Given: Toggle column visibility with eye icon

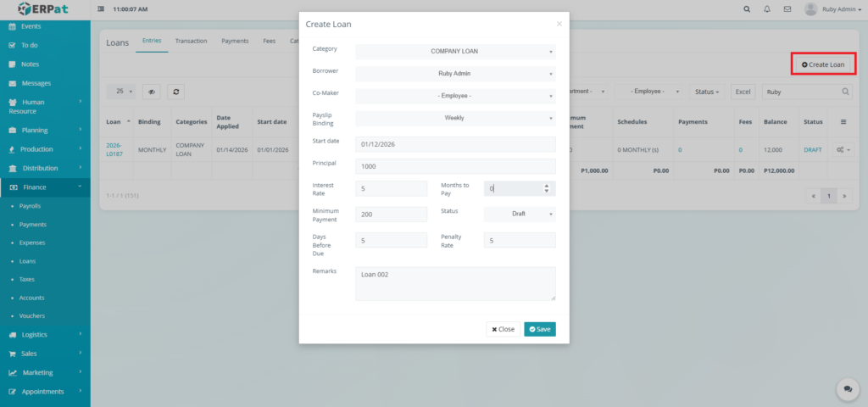Looking at the screenshot, I should click(153, 92).
